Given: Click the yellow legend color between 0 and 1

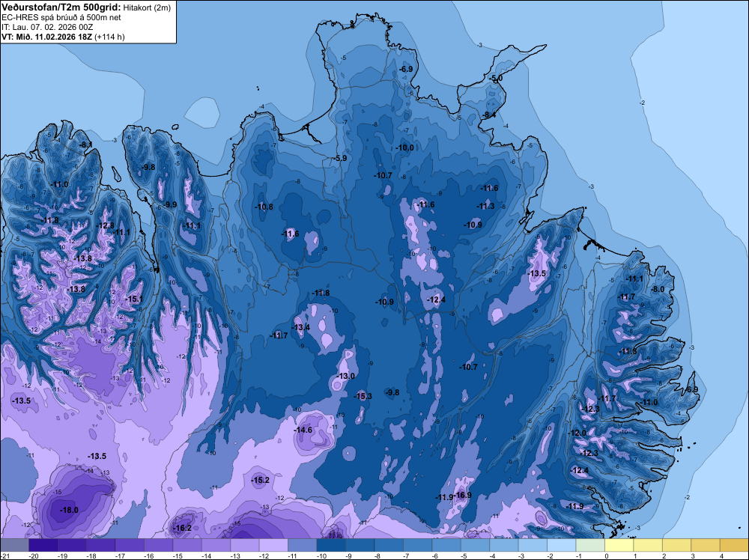Looking at the screenshot, I should (619, 545).
